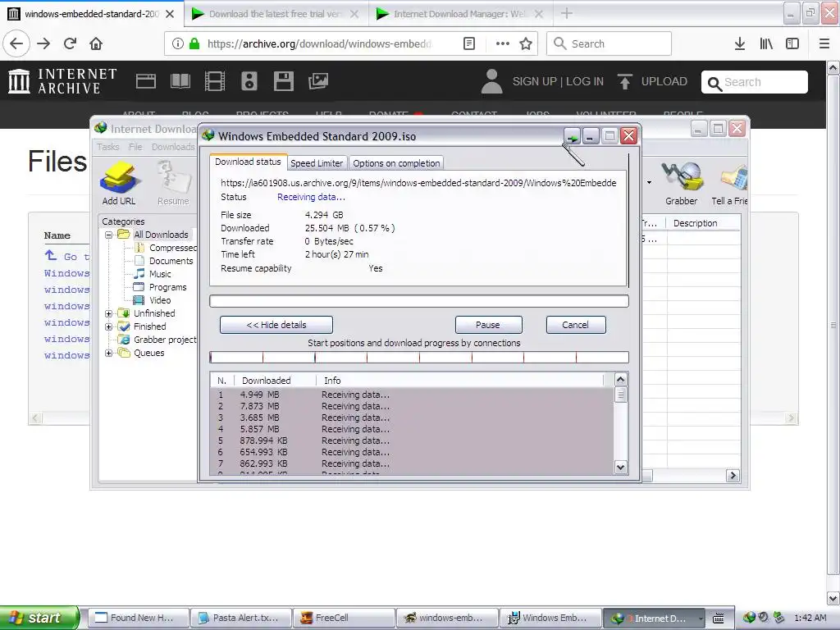Expand the Unfinished category
This screenshot has height=630, width=840.
click(108, 313)
